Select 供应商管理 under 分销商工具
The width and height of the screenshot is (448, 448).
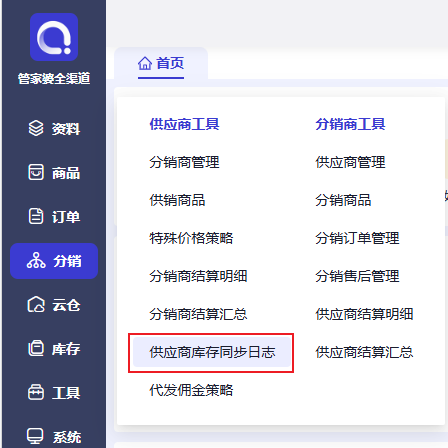pos(351,162)
